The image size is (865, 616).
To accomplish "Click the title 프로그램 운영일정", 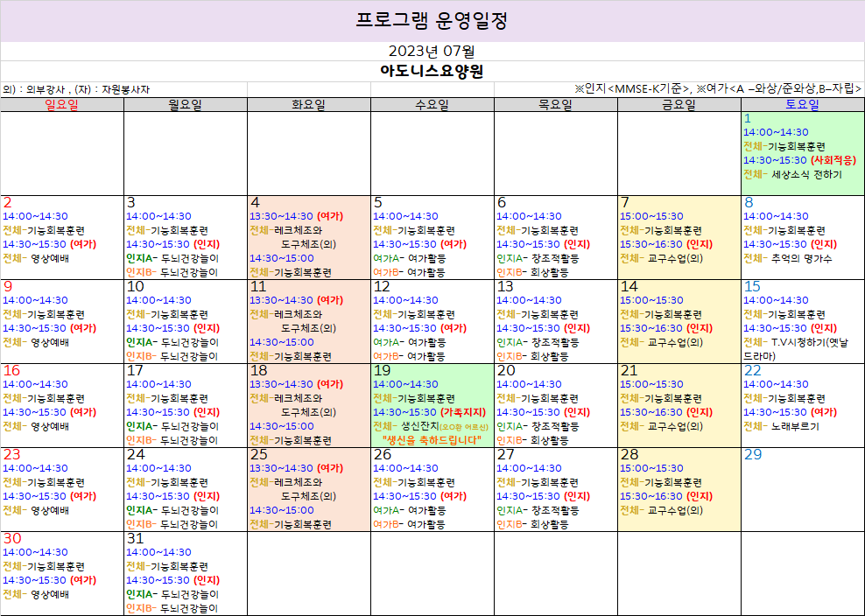I will click(x=432, y=20).
